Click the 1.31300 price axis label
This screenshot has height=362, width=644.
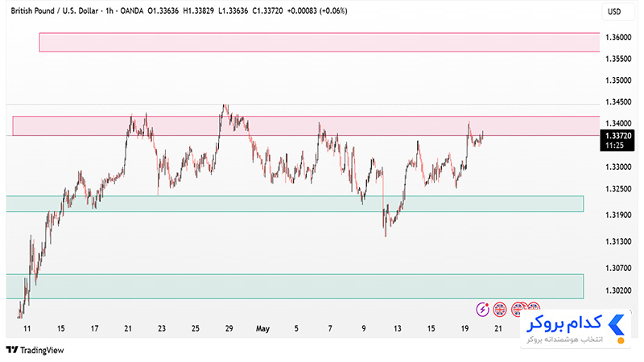[618, 241]
